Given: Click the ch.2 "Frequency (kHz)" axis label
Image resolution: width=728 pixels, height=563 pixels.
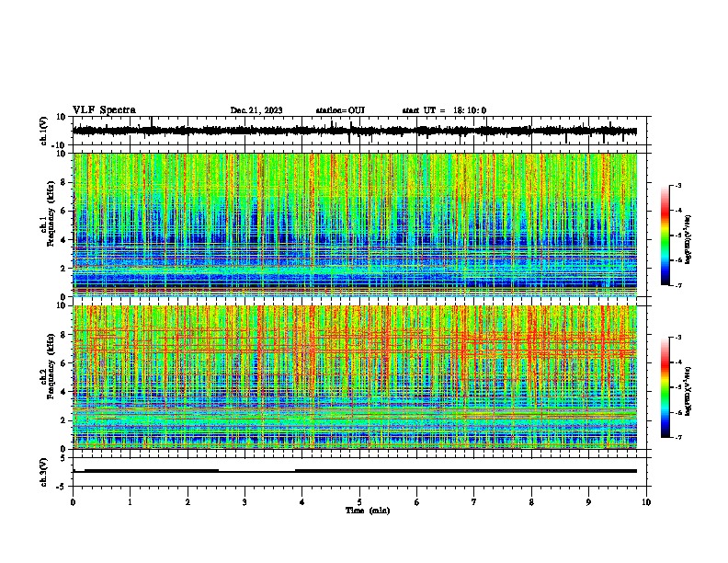Looking at the screenshot, I should point(50,366).
